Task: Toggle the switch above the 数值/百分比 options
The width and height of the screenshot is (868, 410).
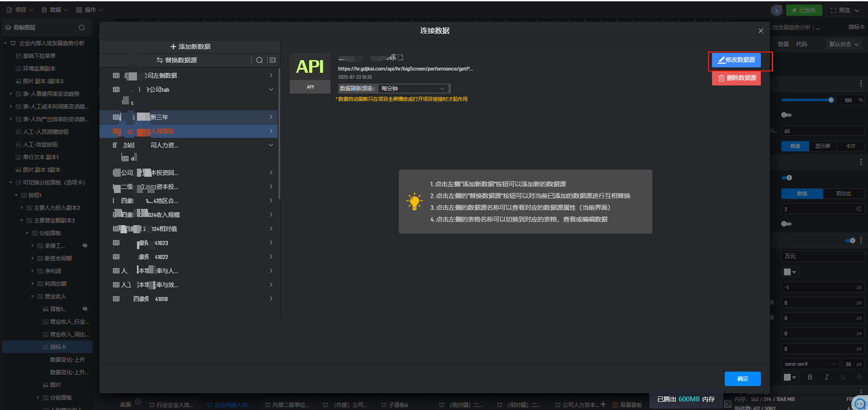Action: [x=787, y=178]
